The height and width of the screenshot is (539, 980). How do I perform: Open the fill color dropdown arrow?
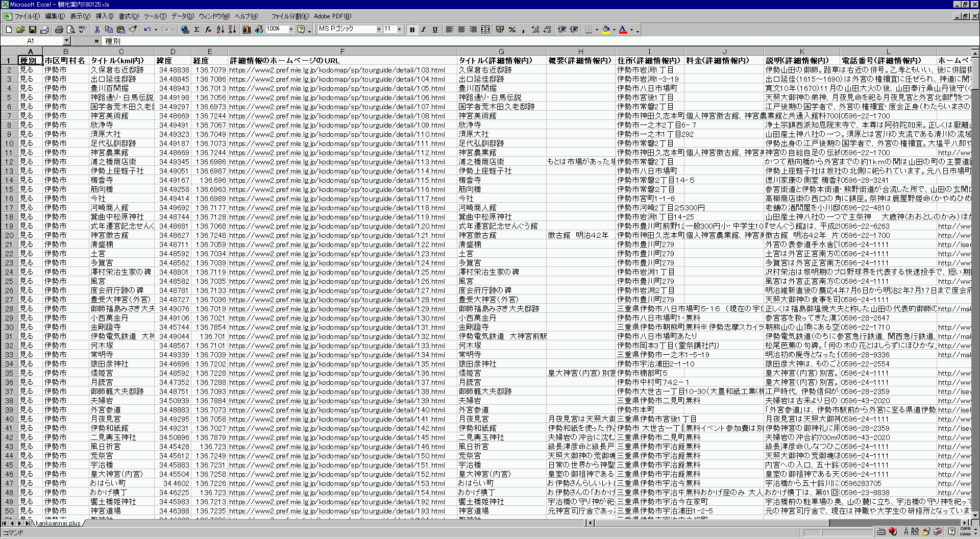click(614, 30)
